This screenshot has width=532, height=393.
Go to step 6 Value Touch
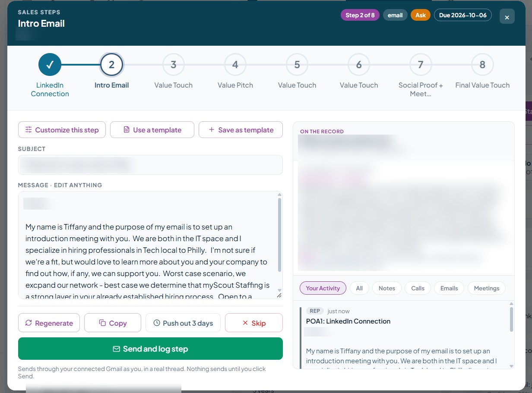point(359,65)
